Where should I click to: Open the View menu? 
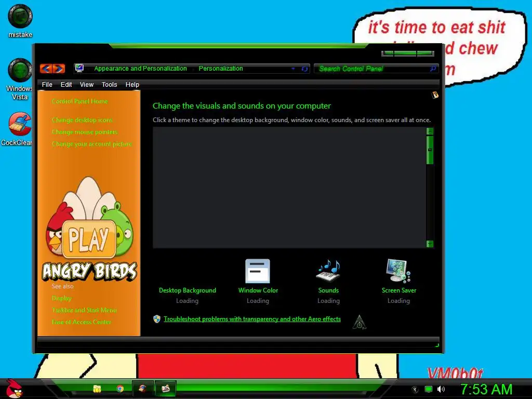click(87, 85)
